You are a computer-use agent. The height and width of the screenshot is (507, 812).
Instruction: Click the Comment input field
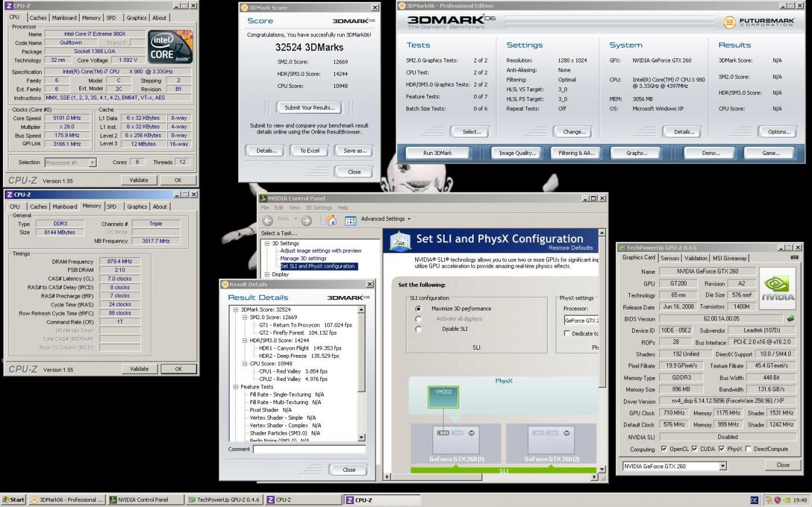pyautogui.click(x=309, y=449)
